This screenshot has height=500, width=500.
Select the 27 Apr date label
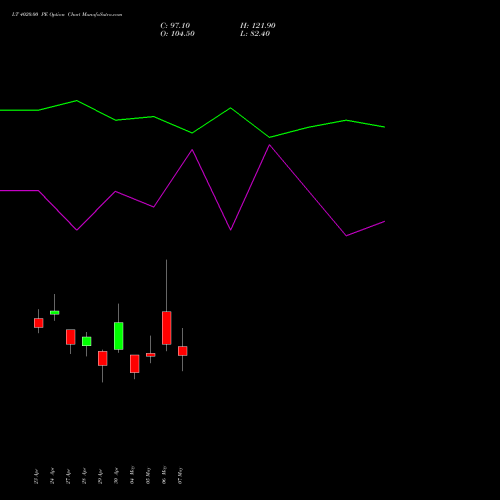68,476
